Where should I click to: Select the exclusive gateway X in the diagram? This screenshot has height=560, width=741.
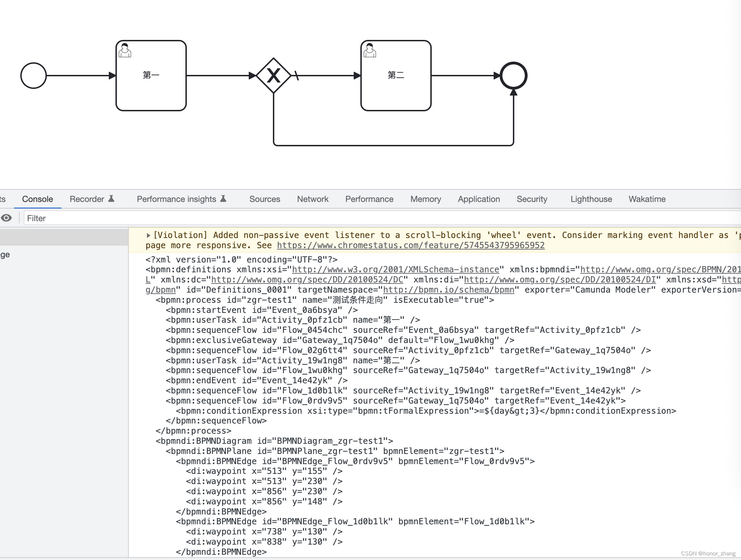274,75
